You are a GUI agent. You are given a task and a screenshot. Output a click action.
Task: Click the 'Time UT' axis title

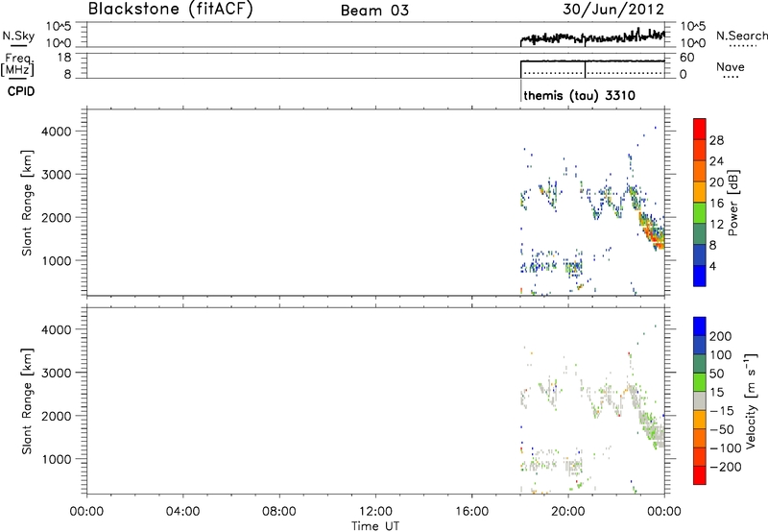[x=375, y=526]
